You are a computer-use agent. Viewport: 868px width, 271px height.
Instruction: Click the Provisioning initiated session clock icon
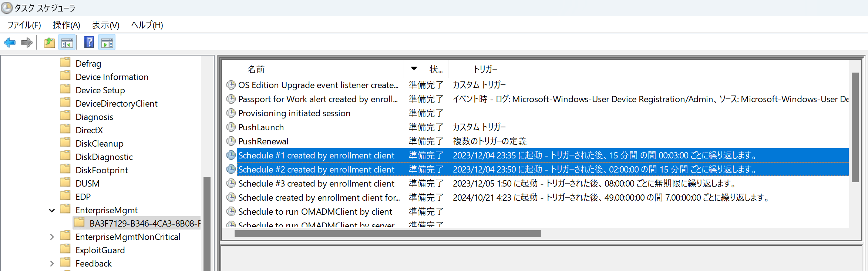[x=231, y=113]
